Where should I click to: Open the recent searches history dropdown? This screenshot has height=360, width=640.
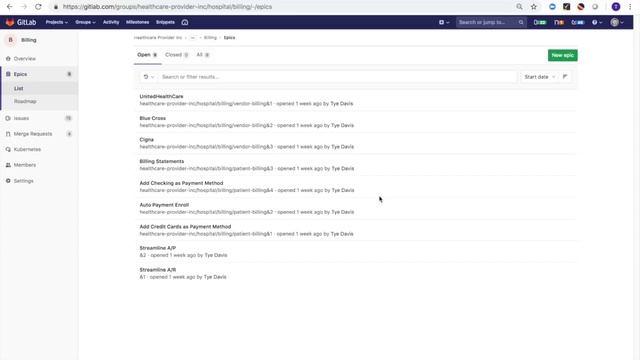click(x=149, y=77)
